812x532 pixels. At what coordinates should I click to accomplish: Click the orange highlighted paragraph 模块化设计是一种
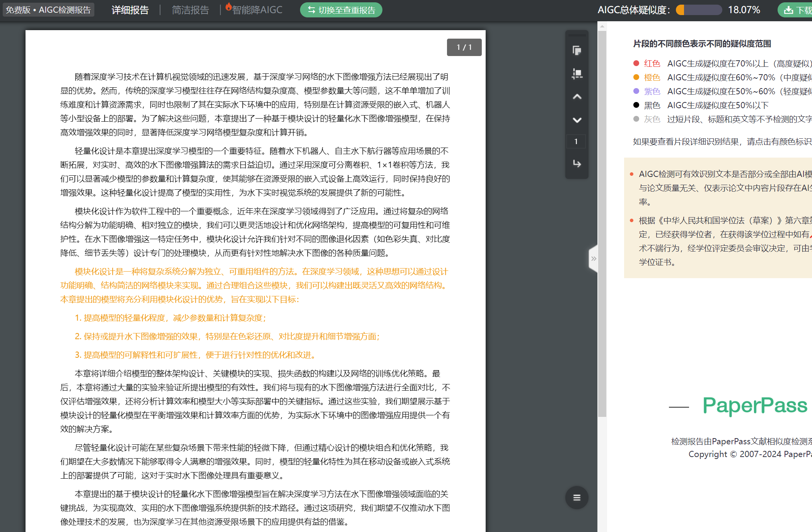[x=255, y=285]
